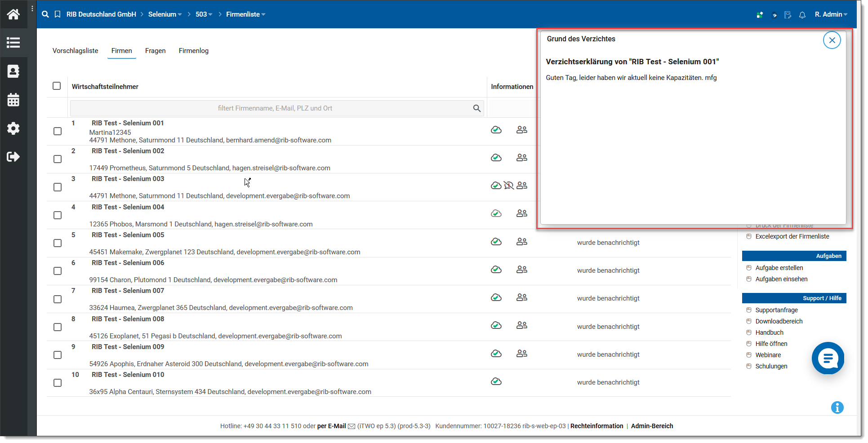
Task: Click the Informationen column header
Action: [512, 87]
